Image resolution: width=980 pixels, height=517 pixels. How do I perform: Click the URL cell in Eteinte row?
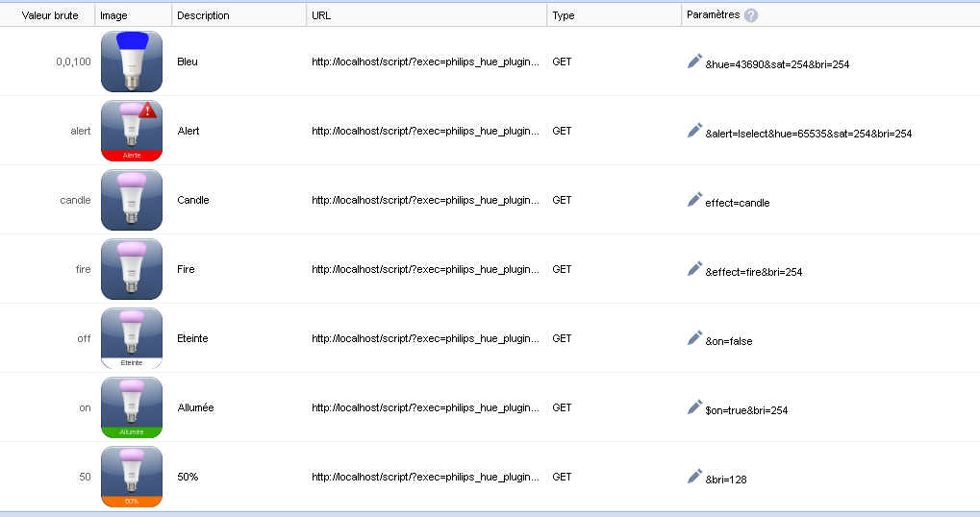click(x=426, y=338)
